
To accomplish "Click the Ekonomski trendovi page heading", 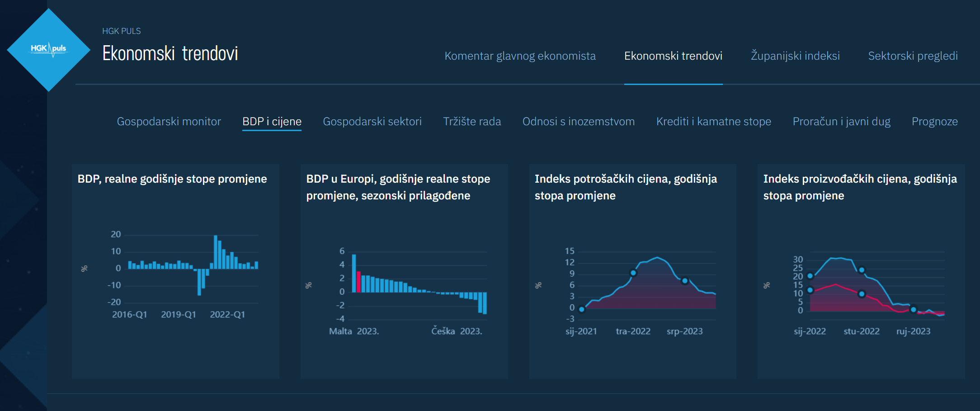I will [170, 54].
